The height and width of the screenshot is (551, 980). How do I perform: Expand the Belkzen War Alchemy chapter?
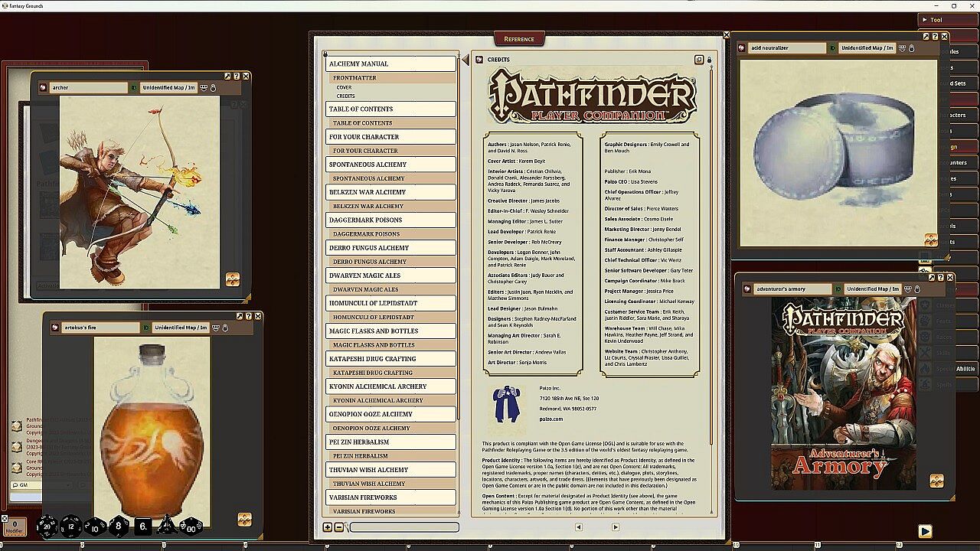coord(390,192)
